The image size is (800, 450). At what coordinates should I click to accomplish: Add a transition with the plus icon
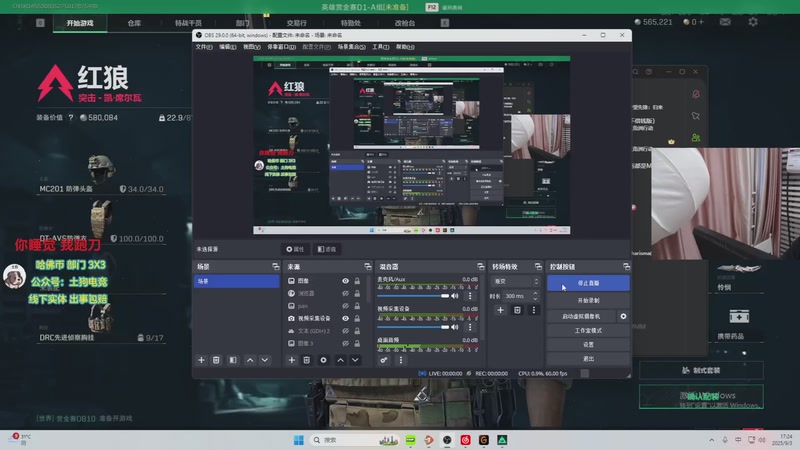pos(501,310)
